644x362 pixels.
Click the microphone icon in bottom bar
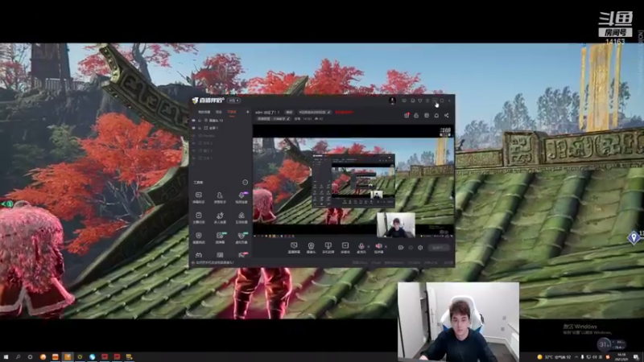(x=361, y=246)
